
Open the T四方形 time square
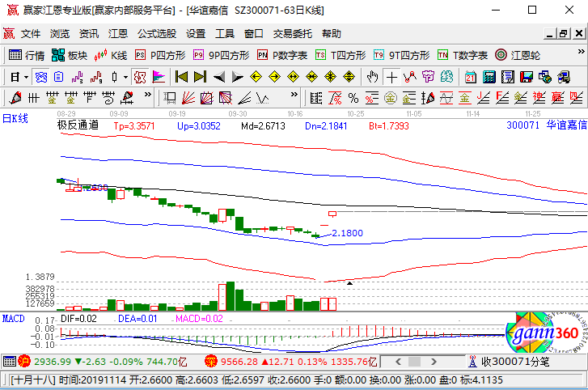tap(341, 55)
